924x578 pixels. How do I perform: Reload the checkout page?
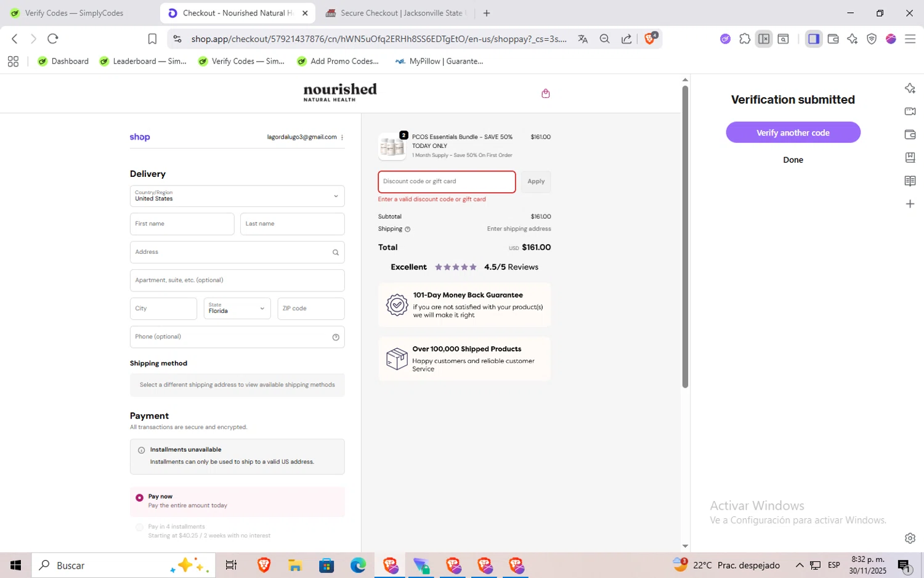coord(53,39)
